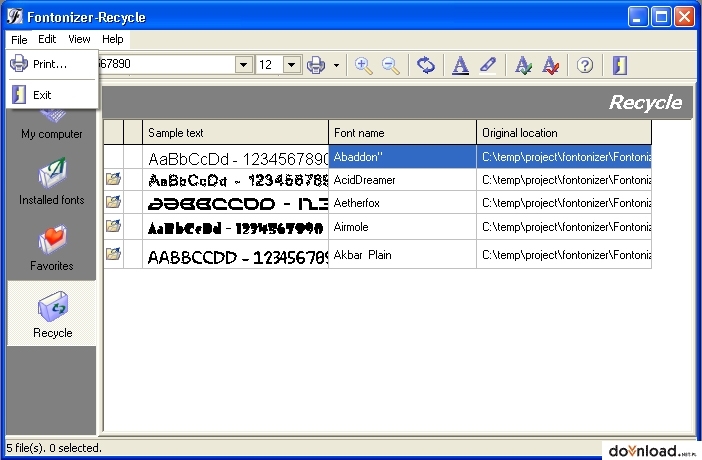Select the Akbar Plain font name

point(362,255)
